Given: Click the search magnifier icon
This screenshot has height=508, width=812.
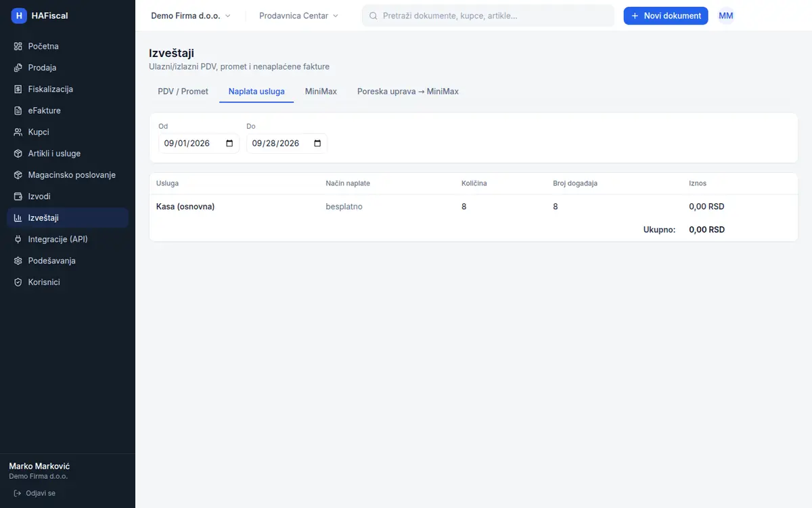Looking at the screenshot, I should coord(373,16).
